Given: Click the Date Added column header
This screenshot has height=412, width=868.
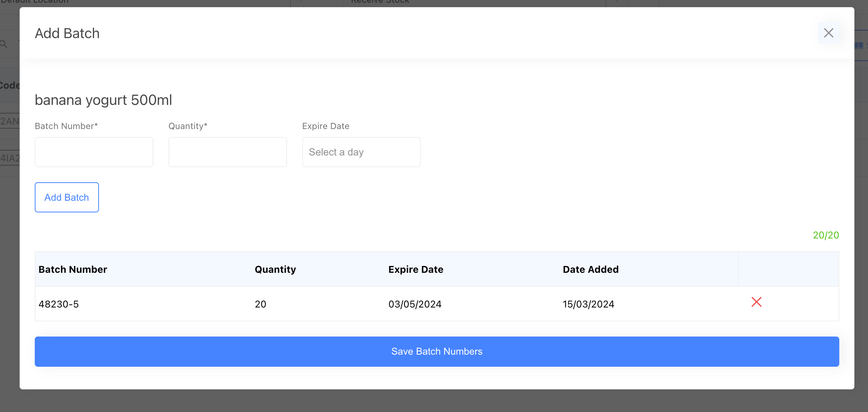Looking at the screenshot, I should 590,269.
